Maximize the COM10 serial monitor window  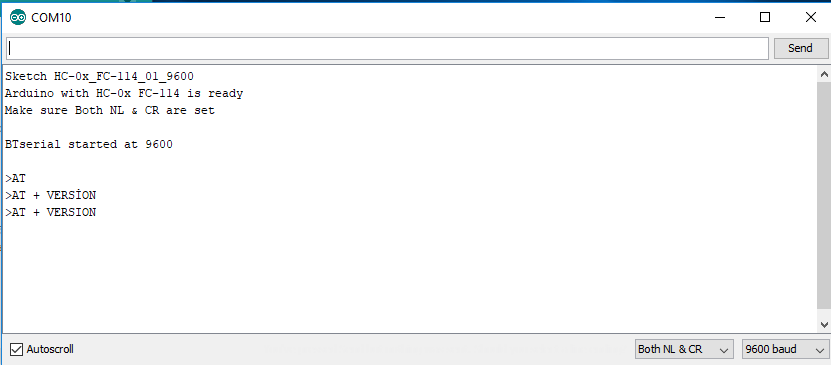click(765, 17)
